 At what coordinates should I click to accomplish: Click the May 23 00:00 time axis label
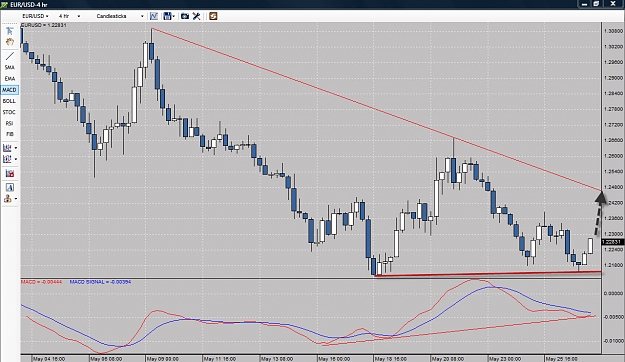pyautogui.click(x=505, y=359)
